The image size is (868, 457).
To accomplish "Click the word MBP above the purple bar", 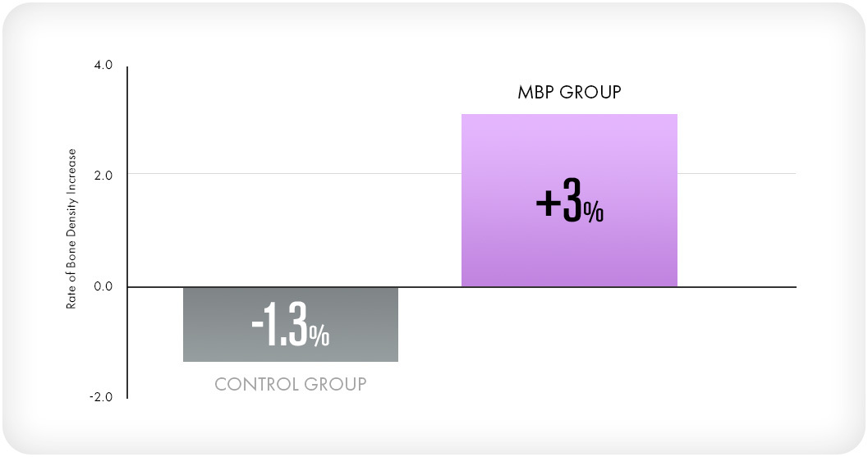I will click(535, 92).
